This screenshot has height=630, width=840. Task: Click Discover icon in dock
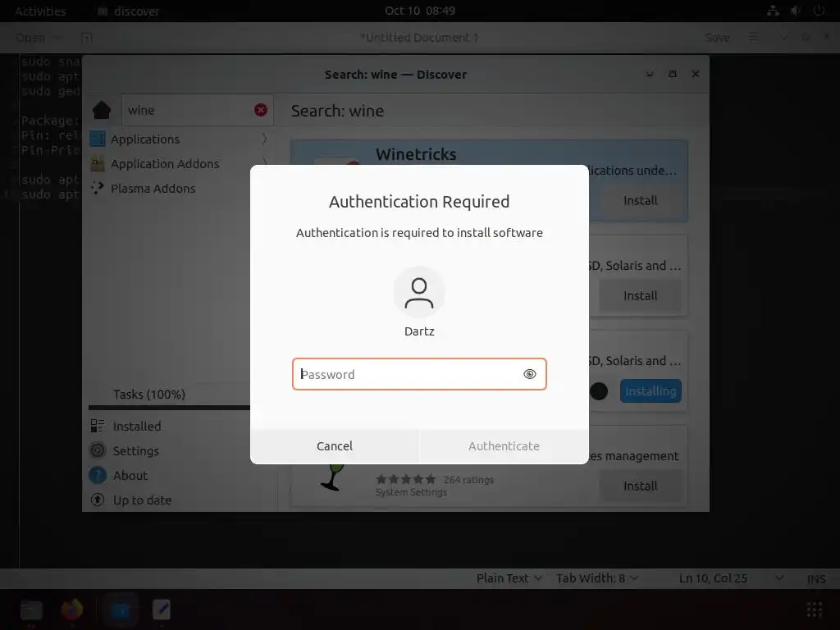[x=121, y=609]
